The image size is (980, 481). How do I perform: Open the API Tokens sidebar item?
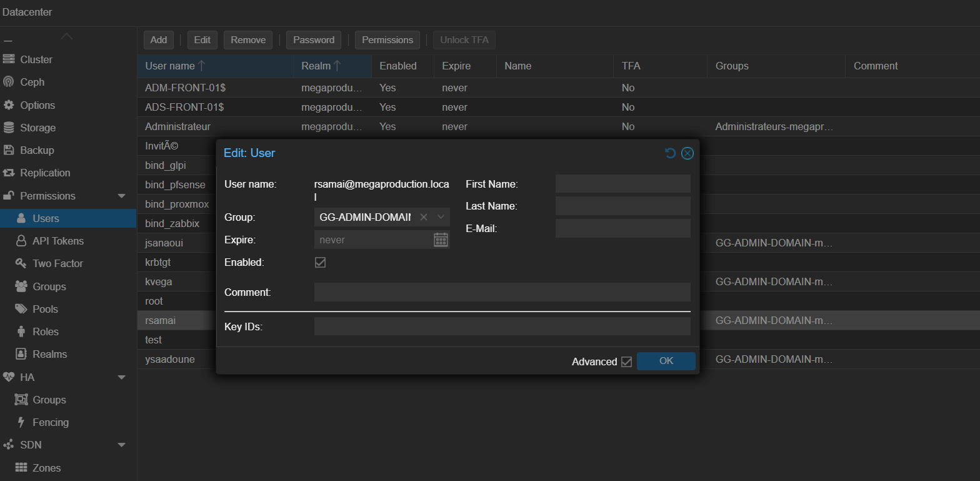pos(57,241)
